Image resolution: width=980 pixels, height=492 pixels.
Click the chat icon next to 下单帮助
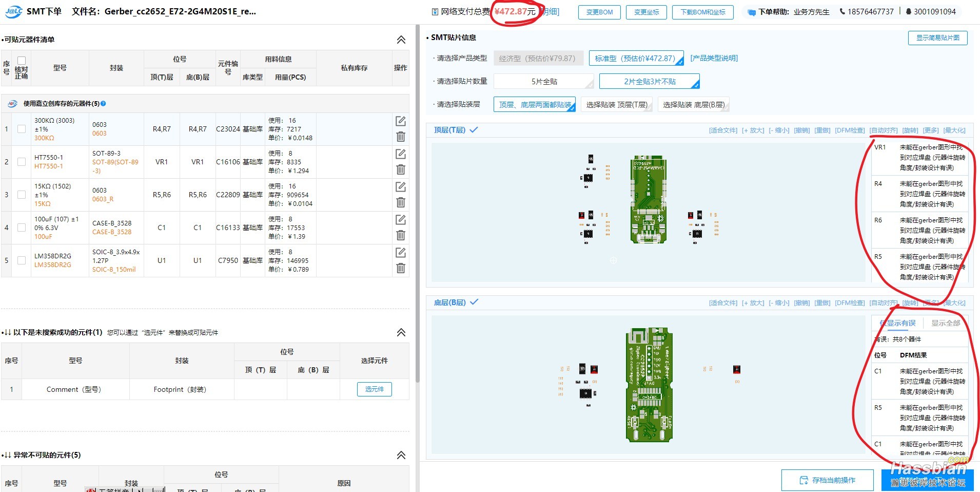[x=752, y=12]
